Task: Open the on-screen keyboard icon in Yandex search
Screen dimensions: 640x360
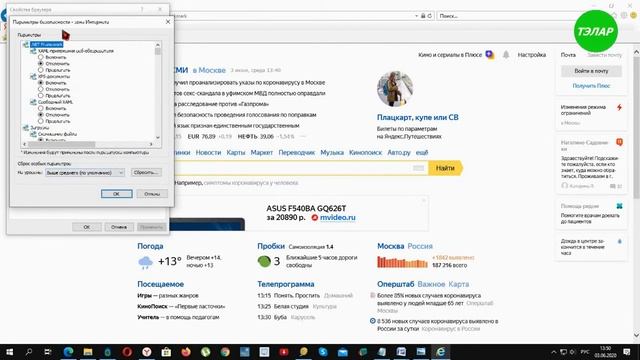Action: [x=418, y=168]
